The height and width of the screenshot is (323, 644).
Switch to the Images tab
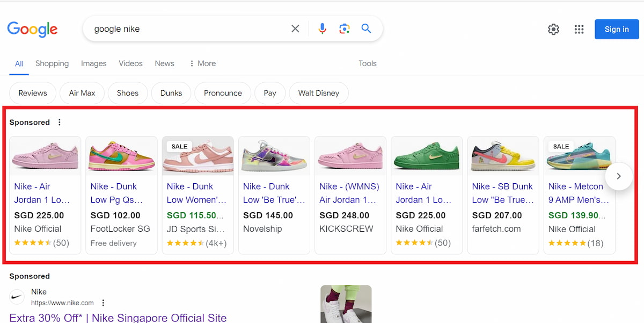click(93, 63)
